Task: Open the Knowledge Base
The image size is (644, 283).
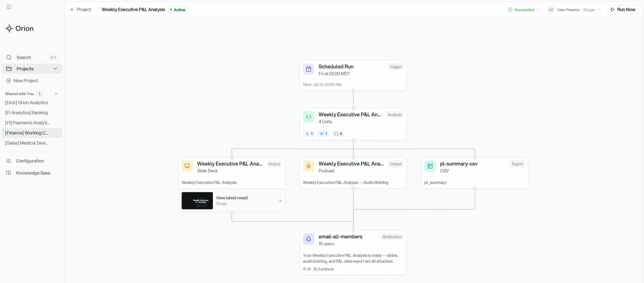Action: click(33, 173)
